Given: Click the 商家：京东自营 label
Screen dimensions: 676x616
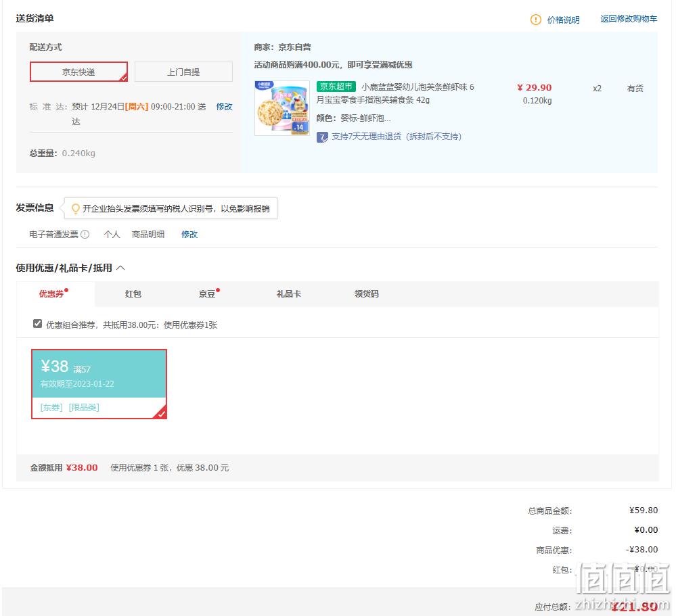Looking at the screenshot, I should pyautogui.click(x=282, y=47).
